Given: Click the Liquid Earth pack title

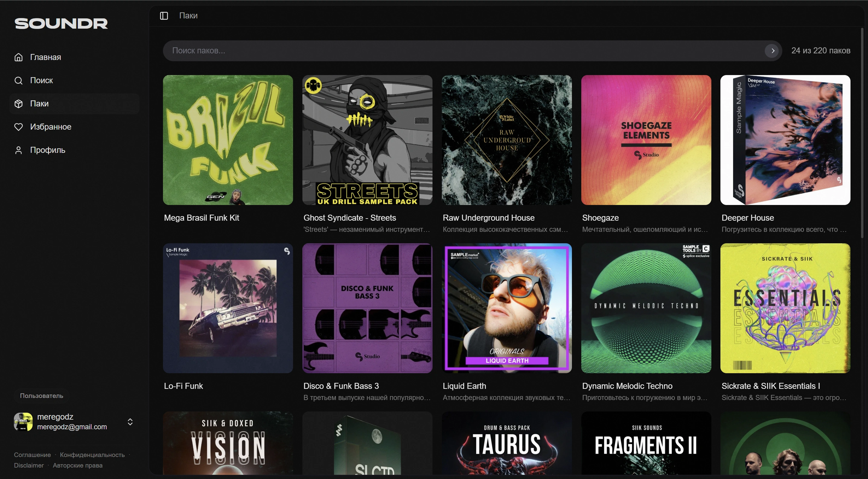Looking at the screenshot, I should 464,386.
